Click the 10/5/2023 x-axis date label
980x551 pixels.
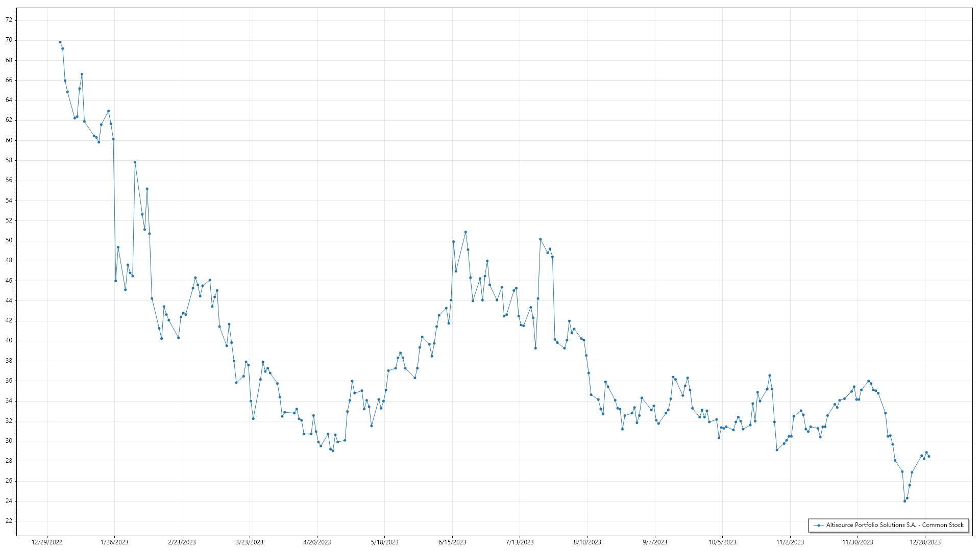[x=722, y=542]
